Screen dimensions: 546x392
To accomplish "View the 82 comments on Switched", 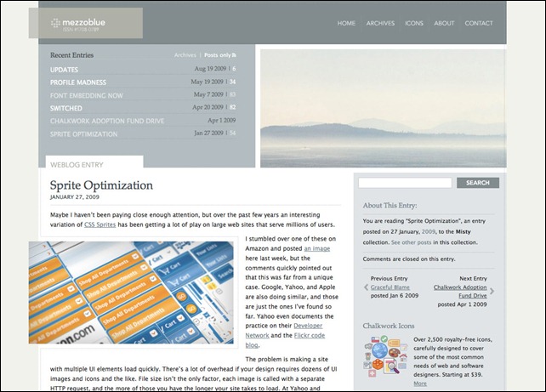I will (232, 107).
